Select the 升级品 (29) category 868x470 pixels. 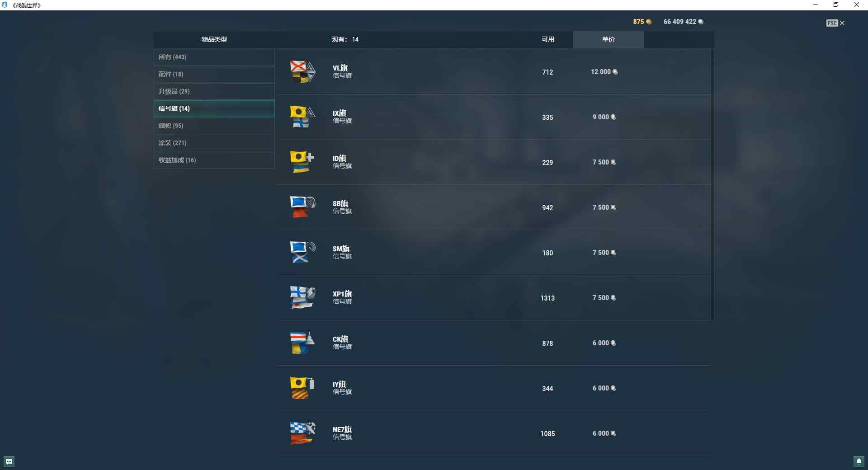(x=214, y=91)
